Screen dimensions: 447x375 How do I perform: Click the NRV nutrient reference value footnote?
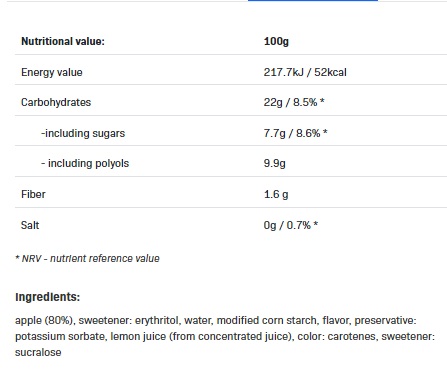pyautogui.click(x=87, y=258)
